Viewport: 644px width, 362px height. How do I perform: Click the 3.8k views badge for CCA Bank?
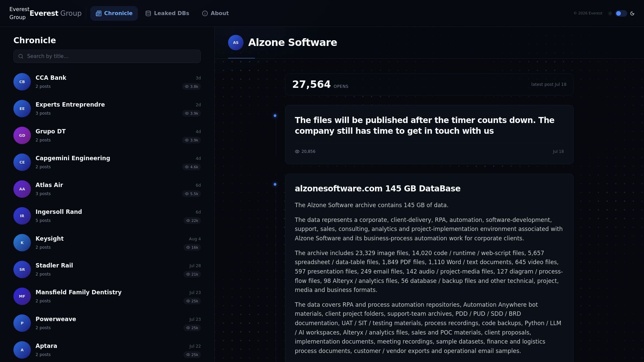192,86
